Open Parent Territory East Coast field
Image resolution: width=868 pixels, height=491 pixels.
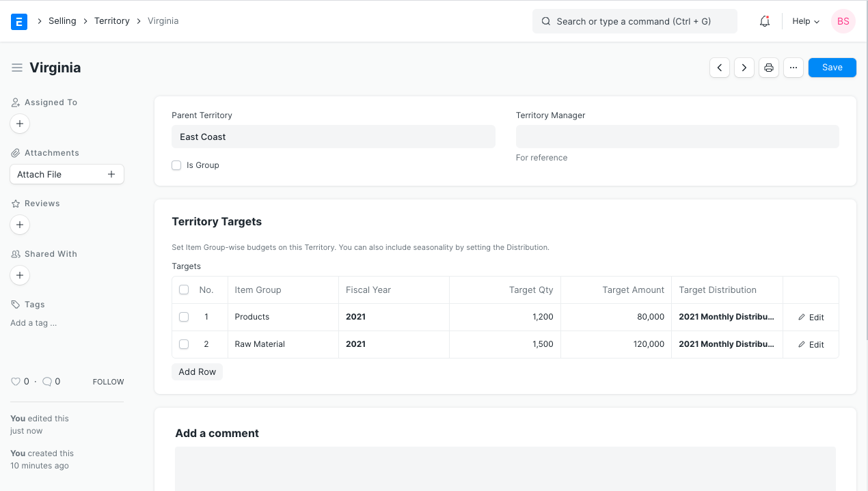tap(333, 137)
